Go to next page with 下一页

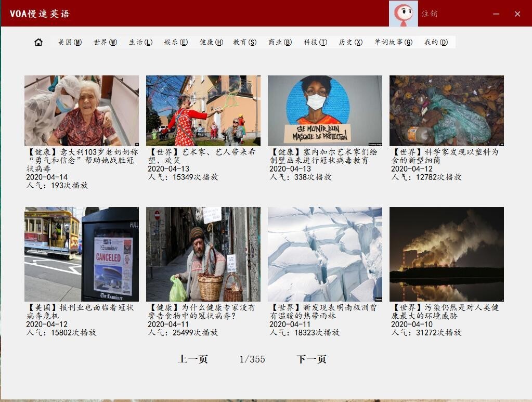click(312, 359)
